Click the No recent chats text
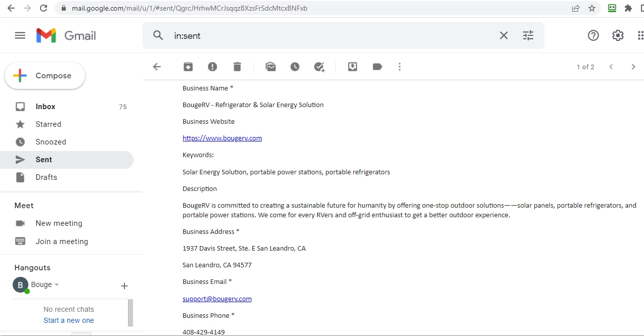 coord(69,309)
